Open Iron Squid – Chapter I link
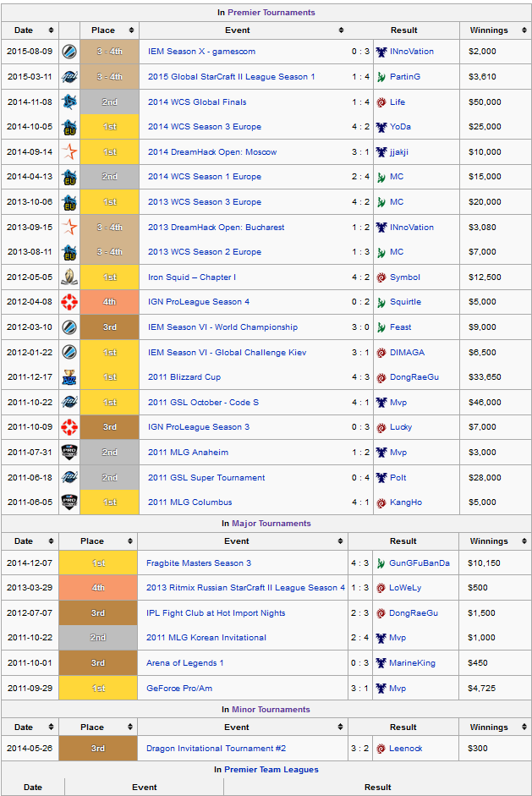 [192, 277]
